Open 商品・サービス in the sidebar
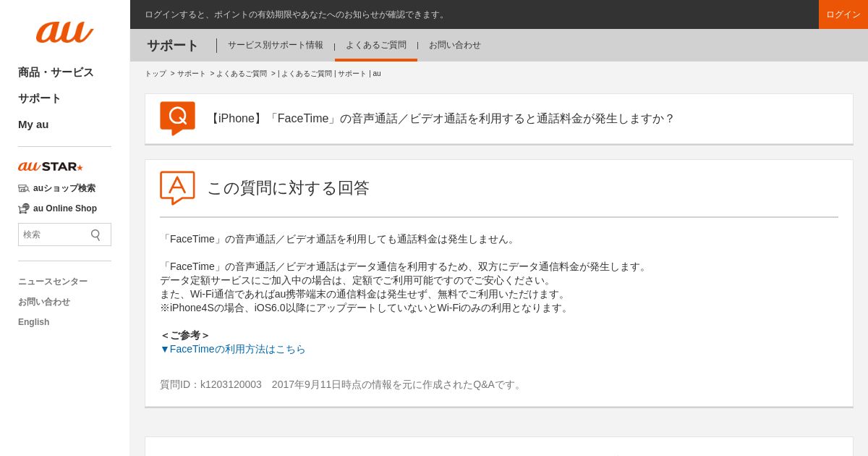This screenshot has width=868, height=456. (x=56, y=72)
